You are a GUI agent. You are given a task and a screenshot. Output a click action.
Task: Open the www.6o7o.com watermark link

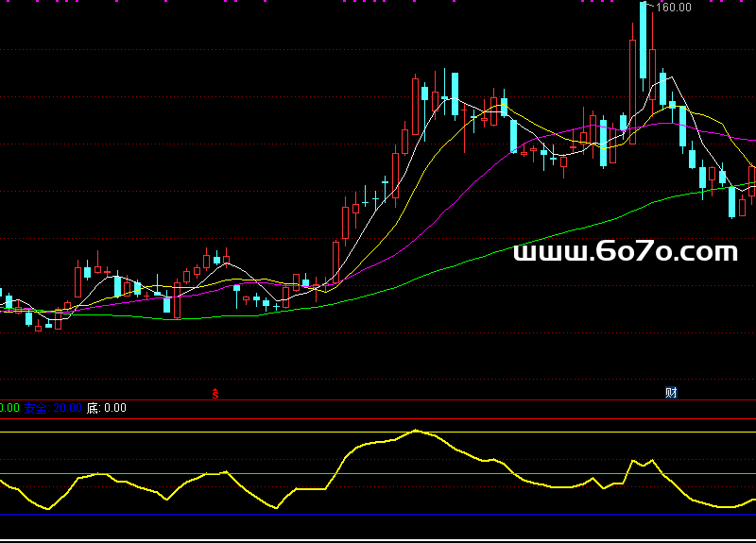(x=625, y=251)
